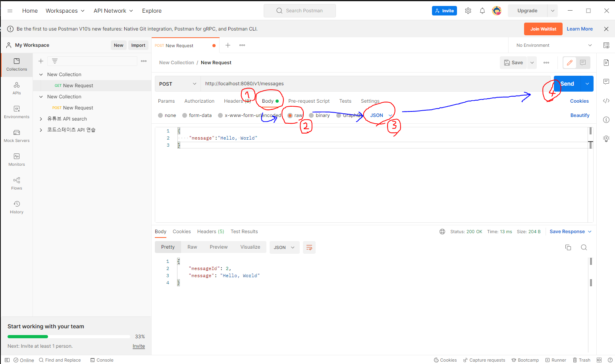Open the No Environment selector
The height and width of the screenshot is (364, 615).
(554, 45)
